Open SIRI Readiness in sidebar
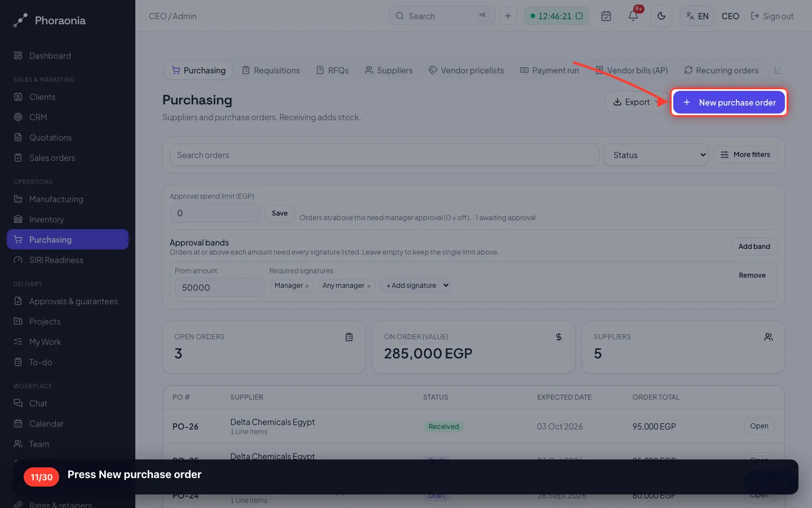The image size is (812, 508). (68, 260)
